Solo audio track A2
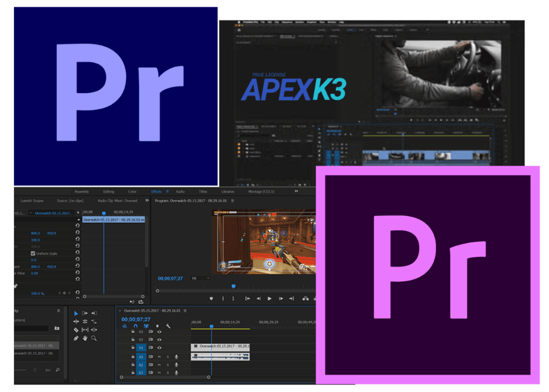The image size is (549, 392). click(168, 365)
